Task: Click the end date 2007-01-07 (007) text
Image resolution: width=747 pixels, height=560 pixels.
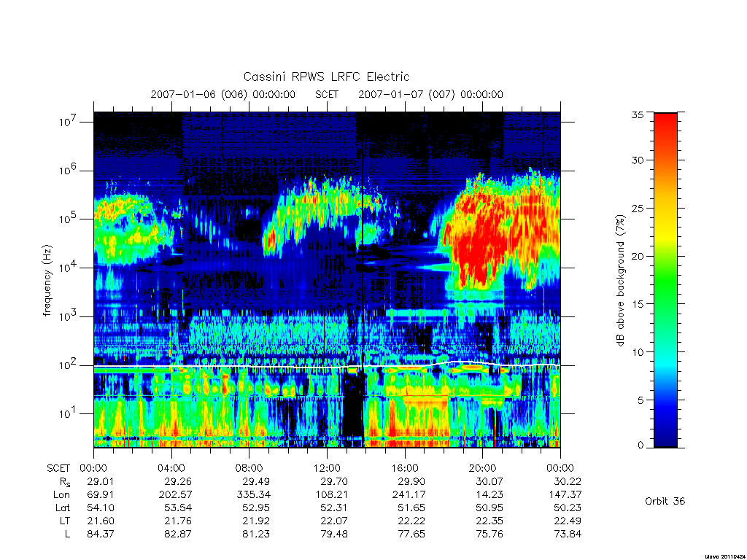Action: pyautogui.click(x=406, y=94)
